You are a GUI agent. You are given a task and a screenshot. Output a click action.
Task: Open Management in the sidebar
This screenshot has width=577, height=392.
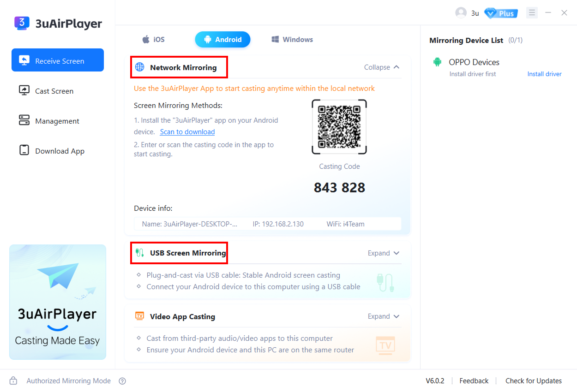click(x=57, y=121)
